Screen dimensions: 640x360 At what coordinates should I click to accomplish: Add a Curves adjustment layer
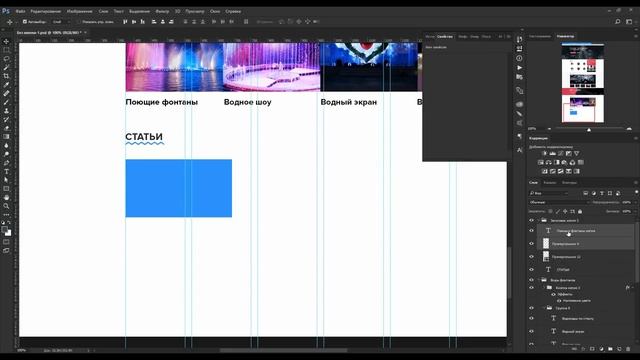561,153
